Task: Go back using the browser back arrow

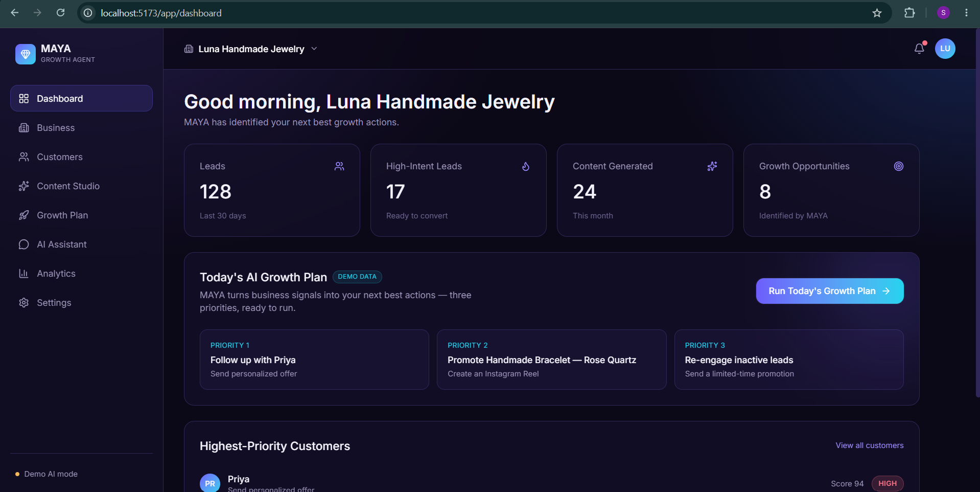Action: click(15, 13)
